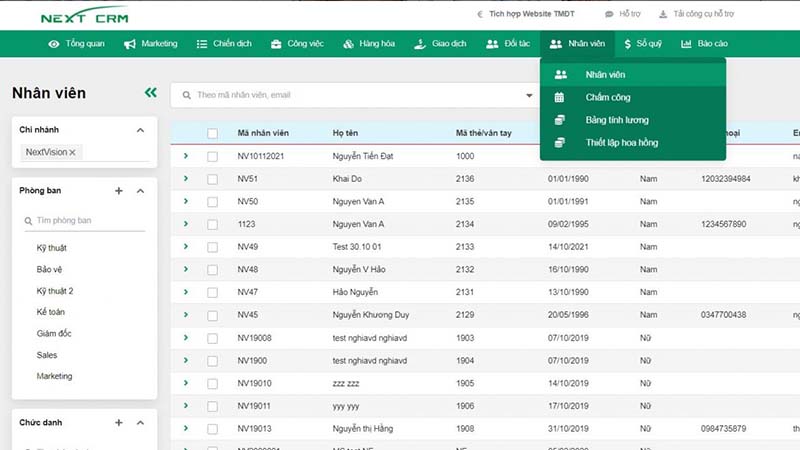Focus the Tìm phòng ban search field

(85, 220)
